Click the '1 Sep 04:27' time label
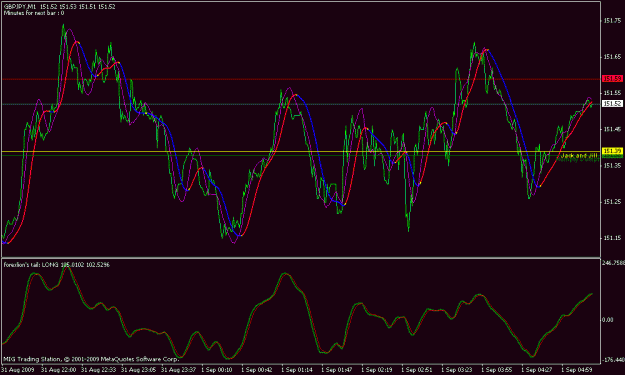This screenshot has height=375, width=625. point(537,370)
